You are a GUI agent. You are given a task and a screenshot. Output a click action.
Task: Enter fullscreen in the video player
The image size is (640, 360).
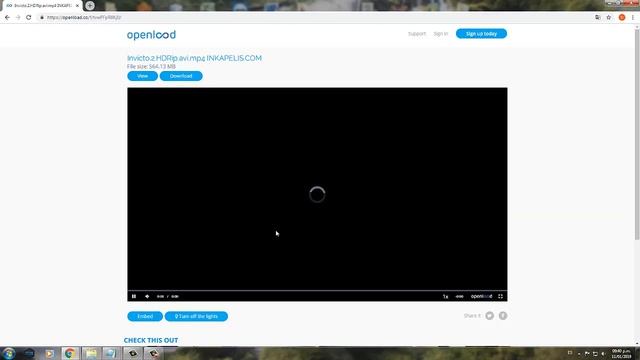(500, 296)
